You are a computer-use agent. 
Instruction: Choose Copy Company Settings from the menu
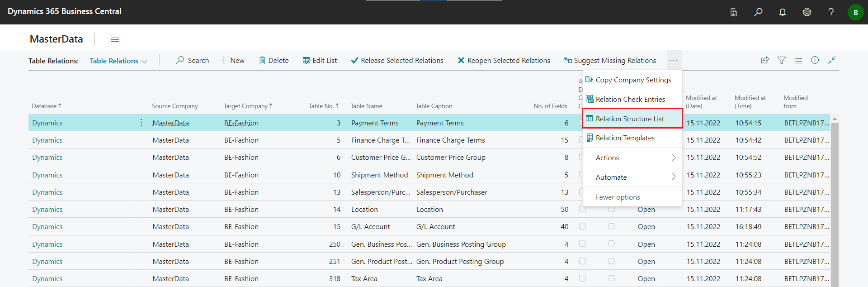pyautogui.click(x=632, y=80)
